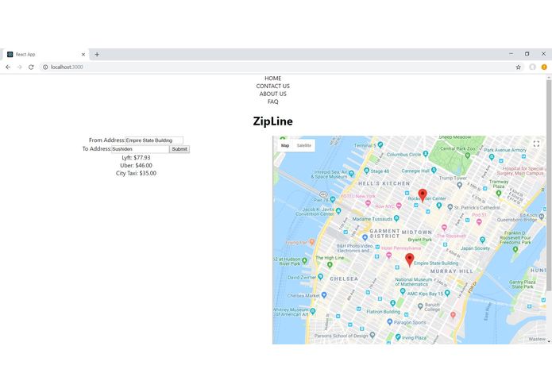Click the orange Chrome update icon

click(x=544, y=67)
